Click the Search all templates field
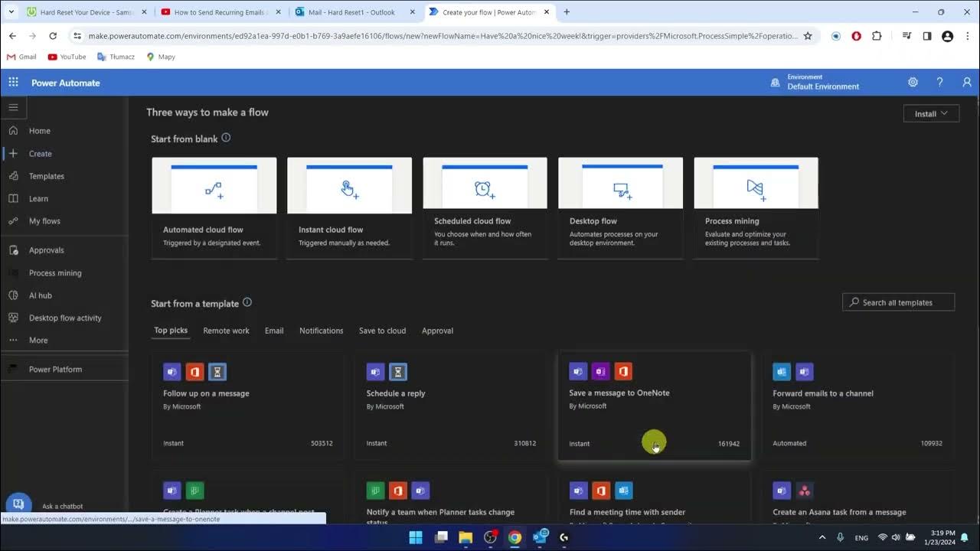Image resolution: width=980 pixels, height=551 pixels. (x=898, y=302)
